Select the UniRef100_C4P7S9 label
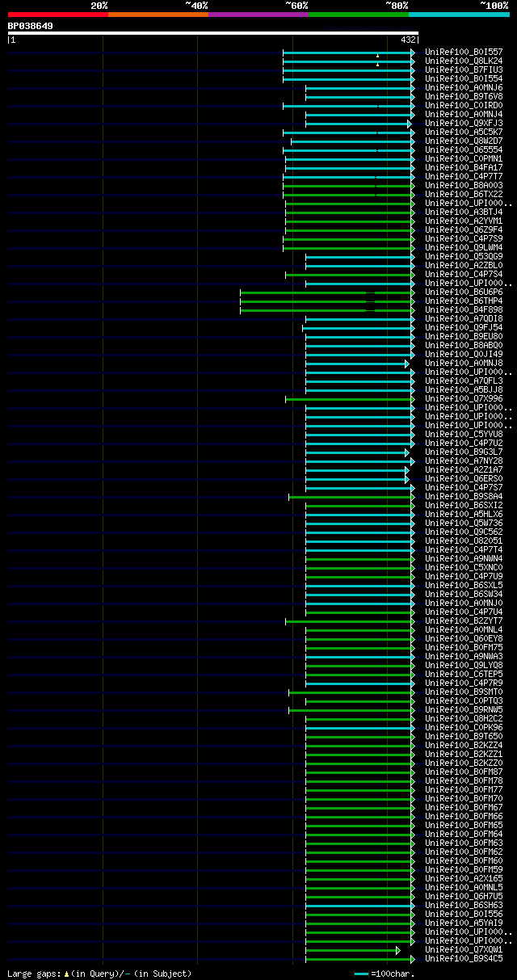Screen dimensions: 517x980 point(464,238)
